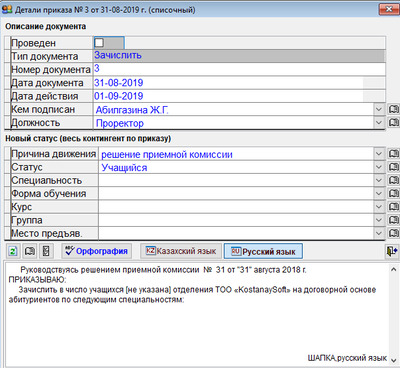Open reference book icon for Причина движения
Screen dimensions: 400x368
coord(393,154)
